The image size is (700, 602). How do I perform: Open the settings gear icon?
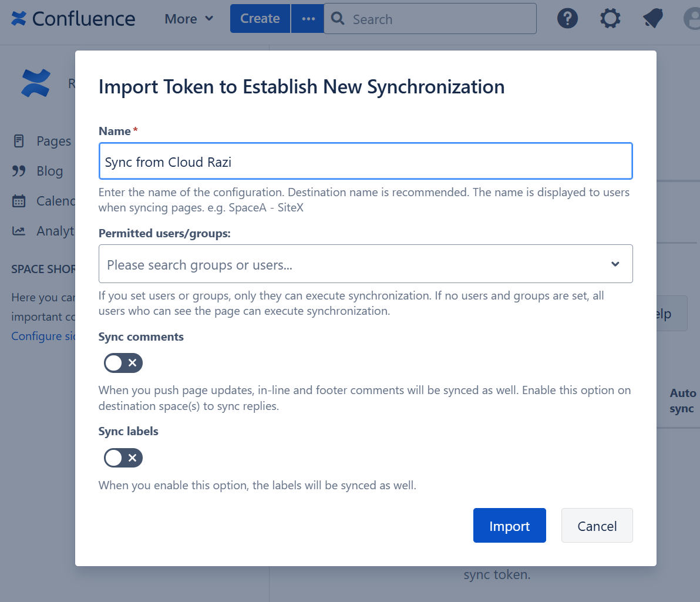point(610,19)
